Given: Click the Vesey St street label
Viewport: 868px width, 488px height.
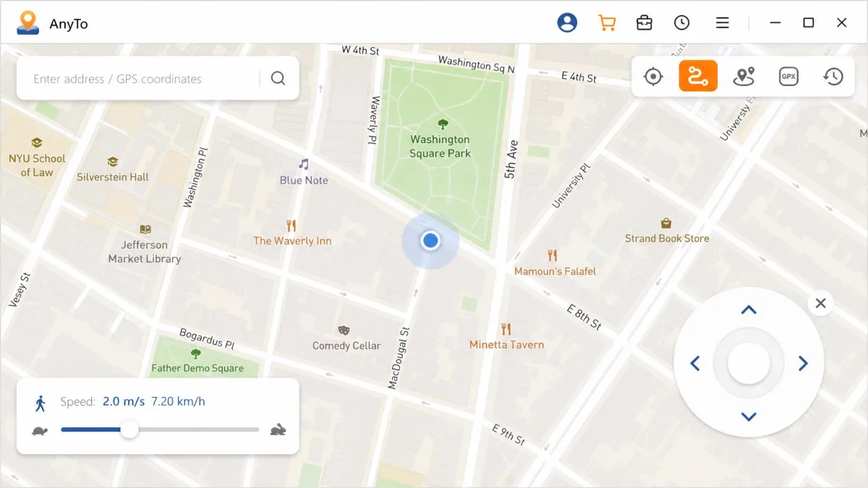Looking at the screenshot, I should pos(20,290).
